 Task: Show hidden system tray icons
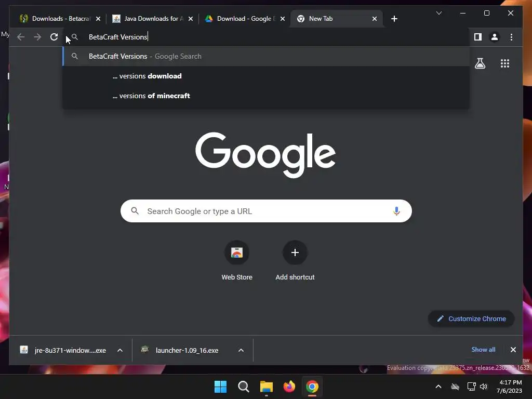click(438, 387)
